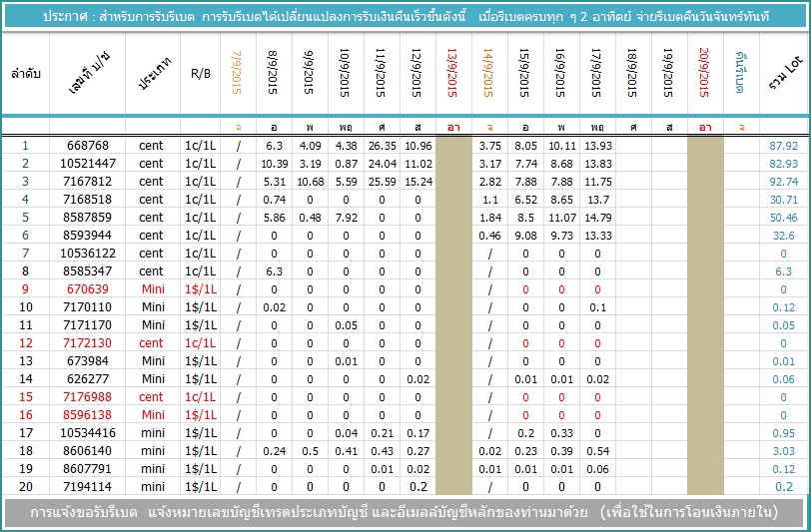This screenshot has height=532, width=811.
Task: Click the 17/9/2015 date header
Action: [597, 73]
